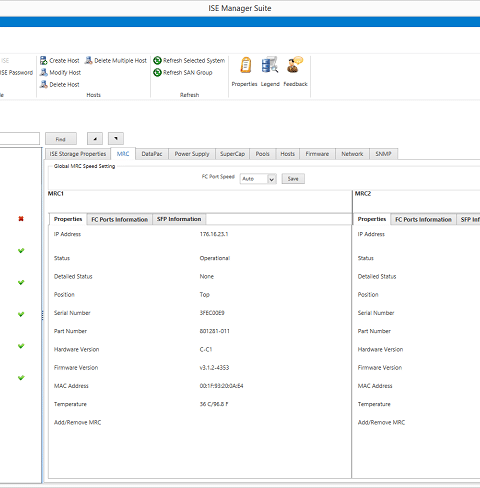Switch to the DataPac tab
This screenshot has height=488, width=480.
point(152,154)
